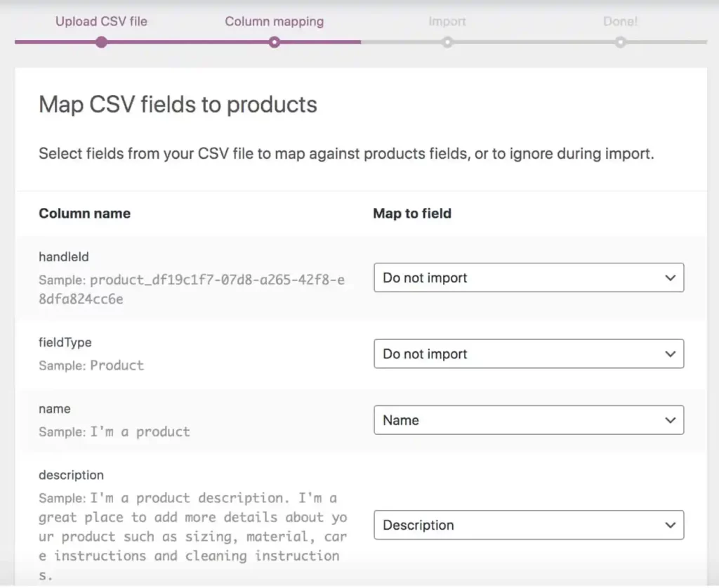This screenshot has width=719, height=588.
Task: Click the Upload CSV file step label
Action: (101, 21)
